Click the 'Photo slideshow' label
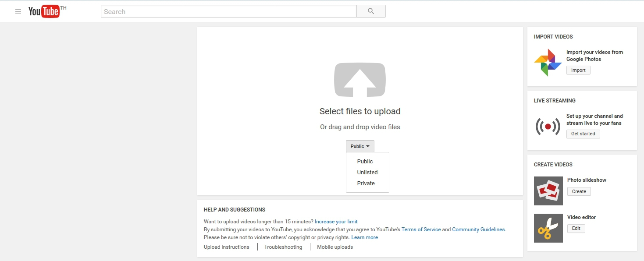Screen dimensions: 644x261 click(587, 180)
